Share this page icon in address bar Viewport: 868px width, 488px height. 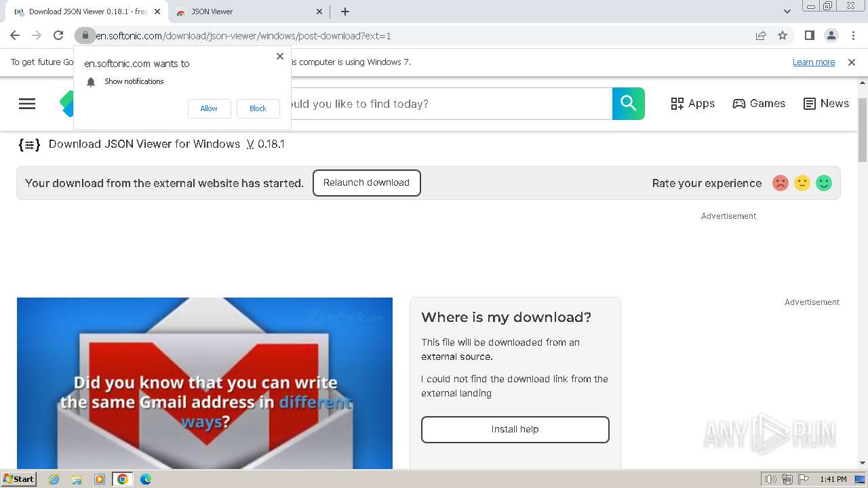(761, 35)
